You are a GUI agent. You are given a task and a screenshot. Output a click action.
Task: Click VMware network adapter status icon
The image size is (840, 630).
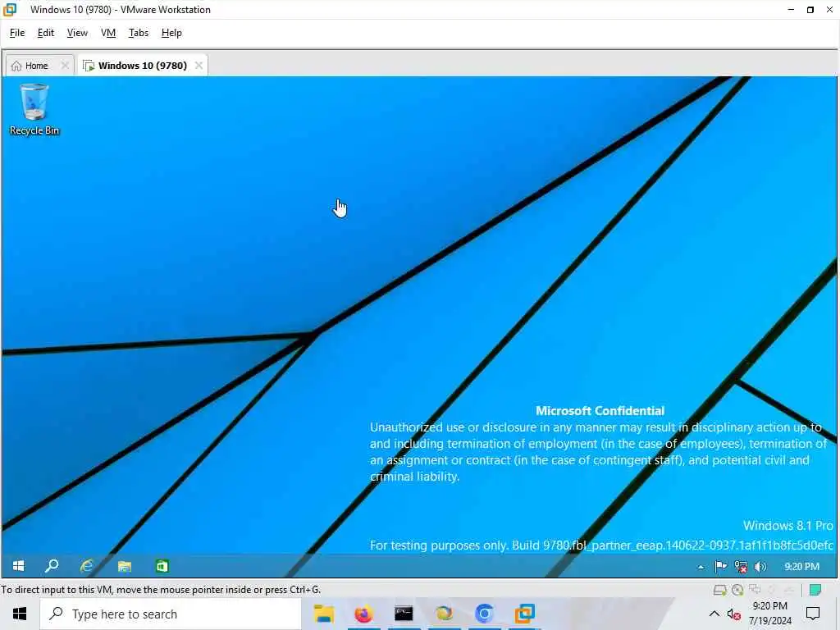click(755, 589)
